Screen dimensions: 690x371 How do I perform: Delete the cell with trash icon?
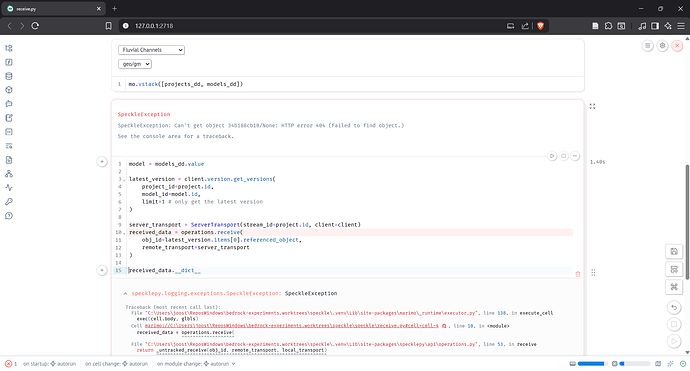pyautogui.click(x=578, y=274)
